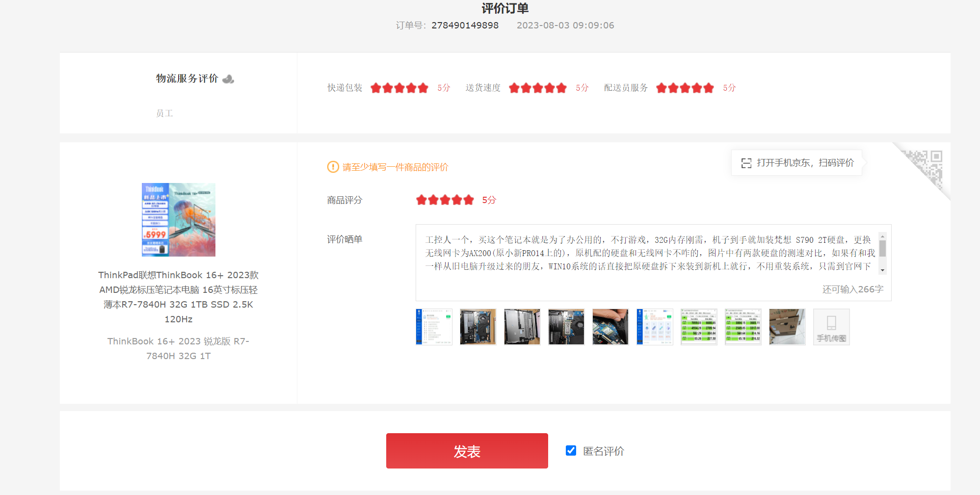Set 商品评分 to the fifth star

[469, 200]
